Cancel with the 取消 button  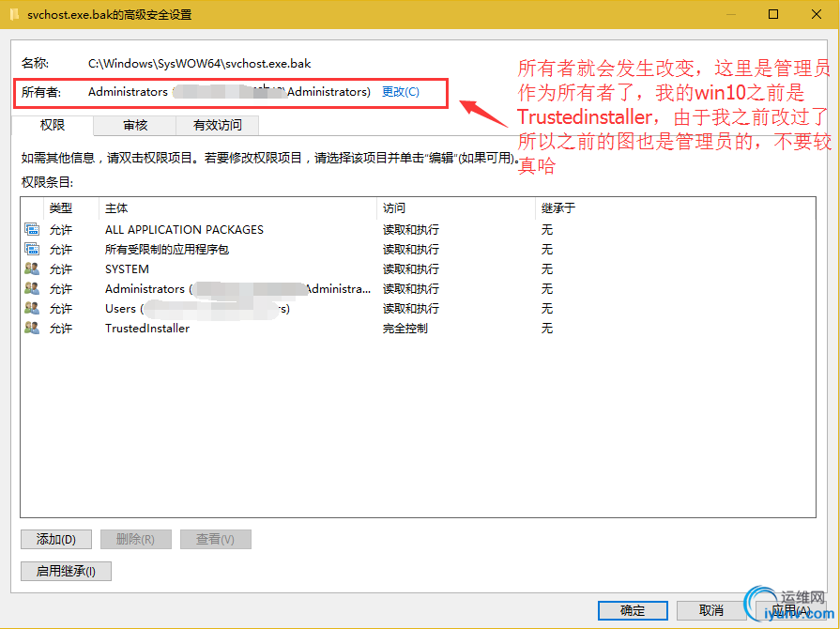[x=711, y=610]
